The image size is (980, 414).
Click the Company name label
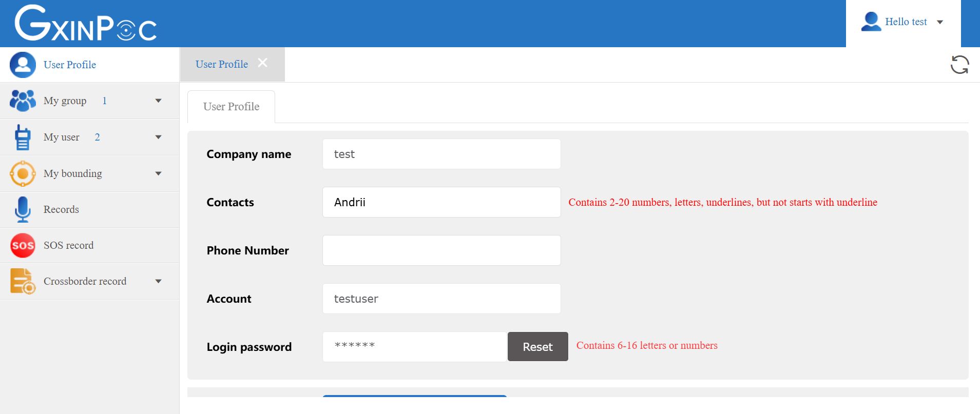coord(248,154)
